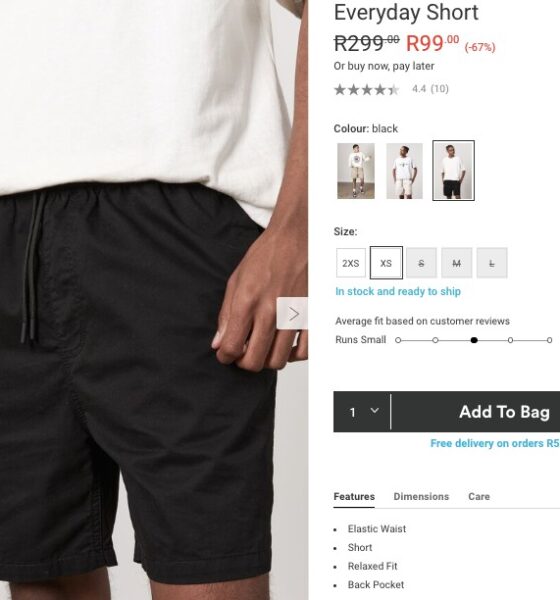Switch to the Care tab
Screen dimensions: 560x600
pos(479,496)
